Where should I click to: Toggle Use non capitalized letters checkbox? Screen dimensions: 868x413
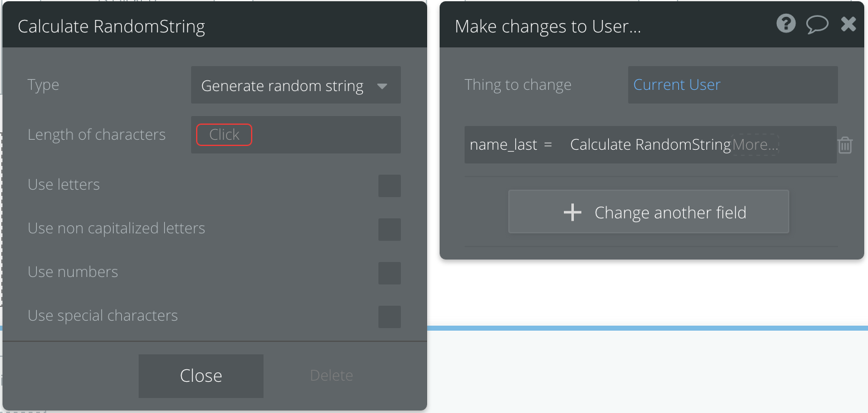tap(389, 230)
